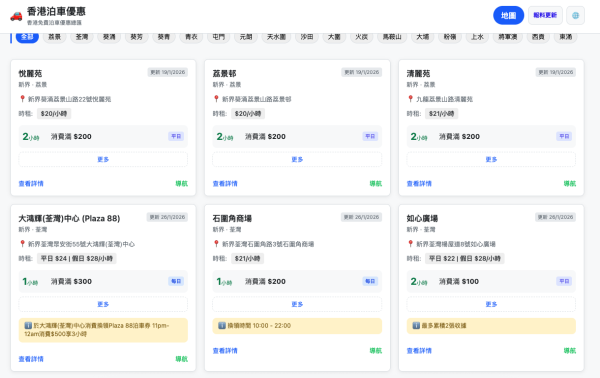Filter by 青衣 district

point(191,37)
